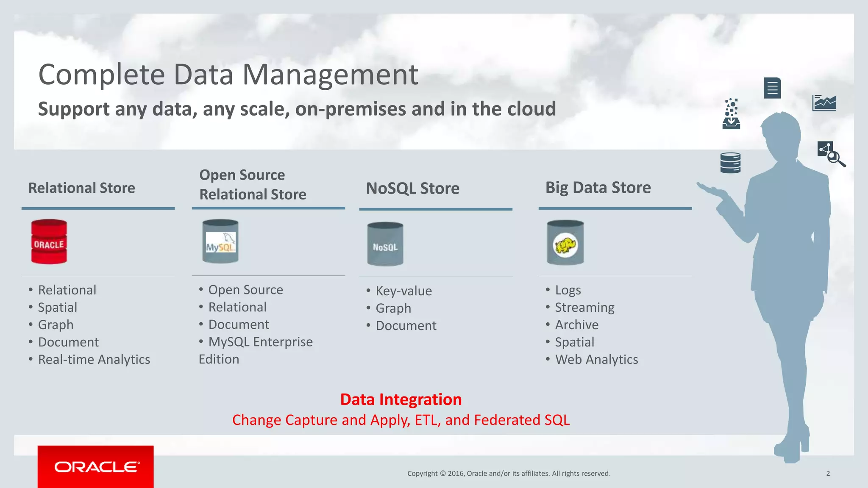Viewport: 868px width, 488px height.
Task: Select the NoSQL Store heading
Action: click(412, 188)
